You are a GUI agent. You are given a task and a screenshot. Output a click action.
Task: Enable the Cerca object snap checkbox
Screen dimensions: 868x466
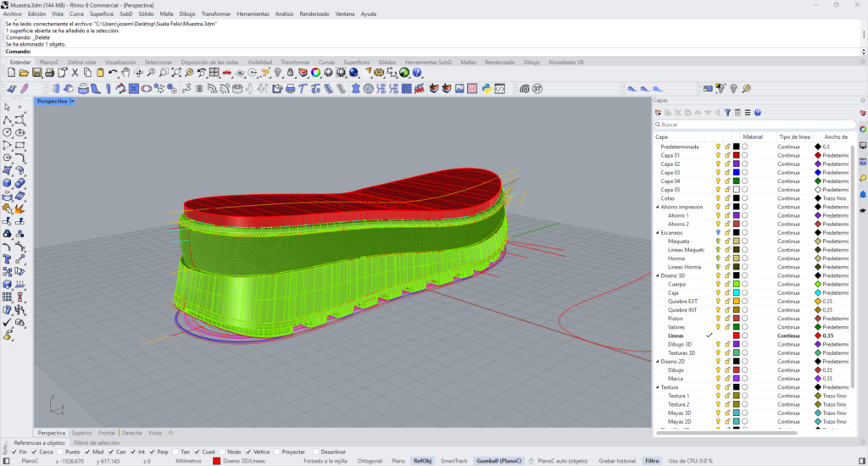click(34, 452)
